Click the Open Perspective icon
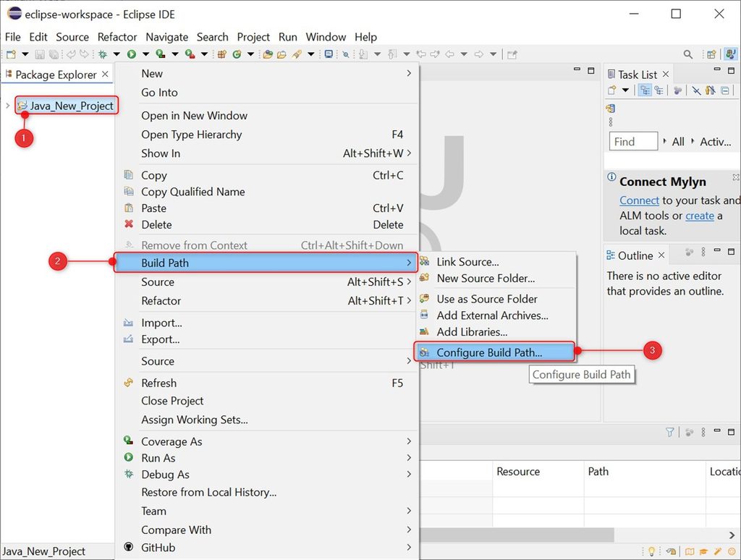Image resolution: width=741 pixels, height=560 pixels. (712, 54)
